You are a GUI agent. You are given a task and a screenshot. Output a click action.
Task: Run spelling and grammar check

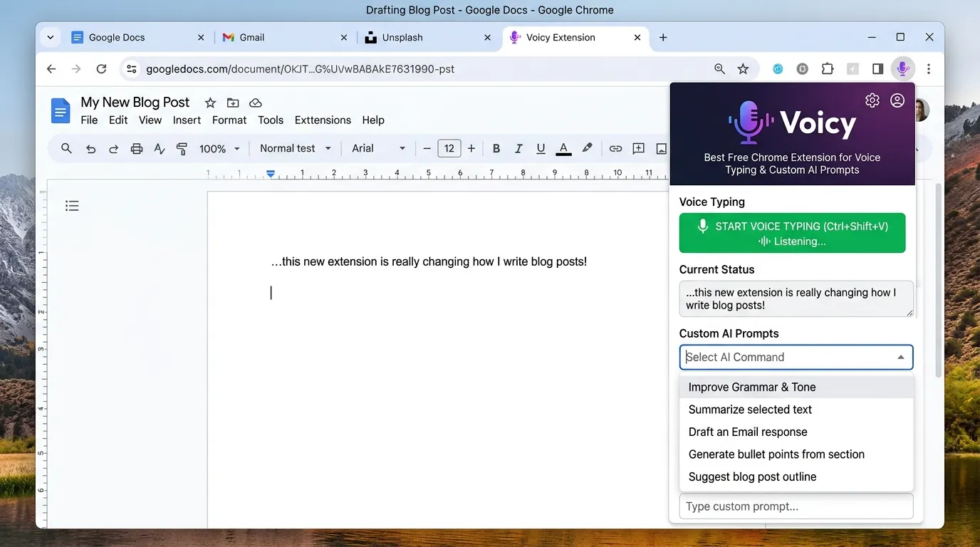(160, 148)
